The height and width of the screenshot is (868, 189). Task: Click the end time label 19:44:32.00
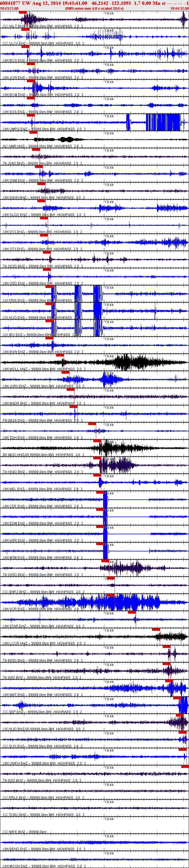[x=180, y=8]
